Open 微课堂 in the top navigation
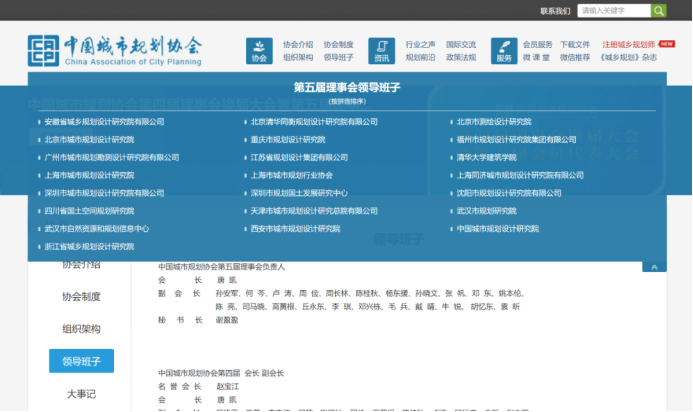693x412 pixels. click(x=537, y=57)
